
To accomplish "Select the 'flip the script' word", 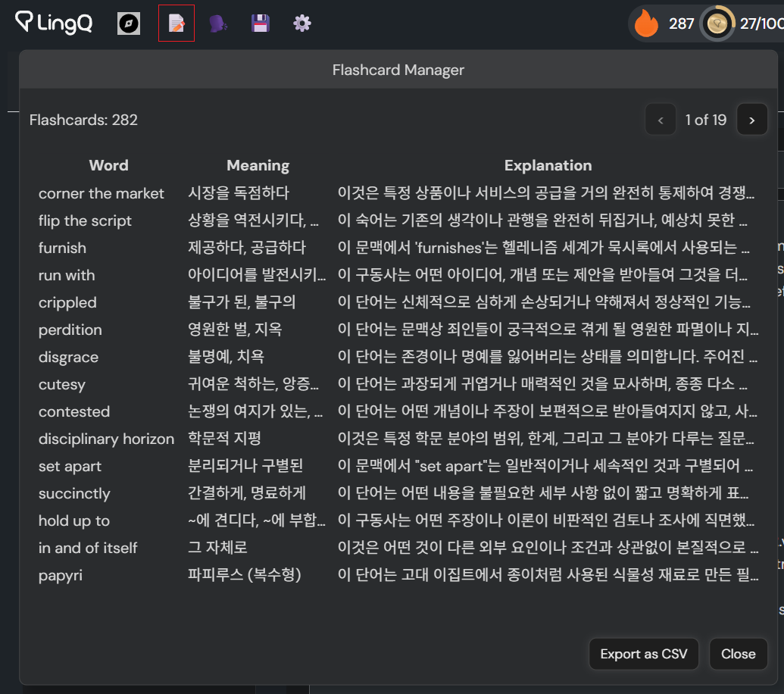I will 85,220.
